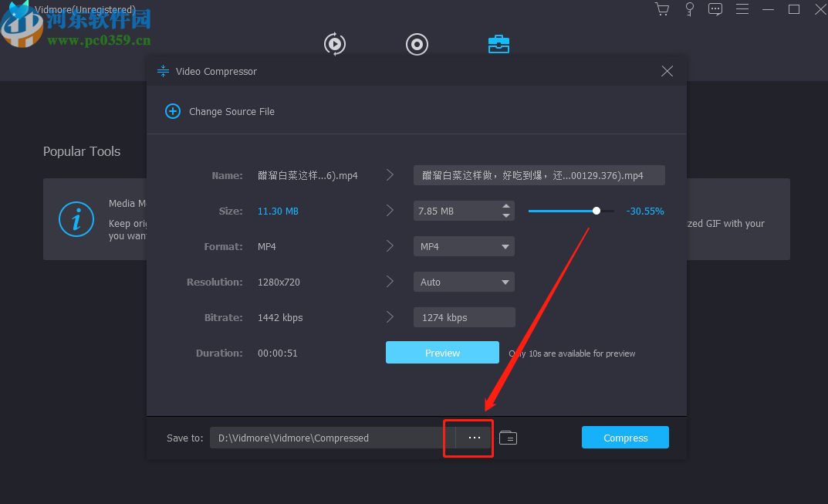
Task: Click the source file name text
Action: pos(307,175)
